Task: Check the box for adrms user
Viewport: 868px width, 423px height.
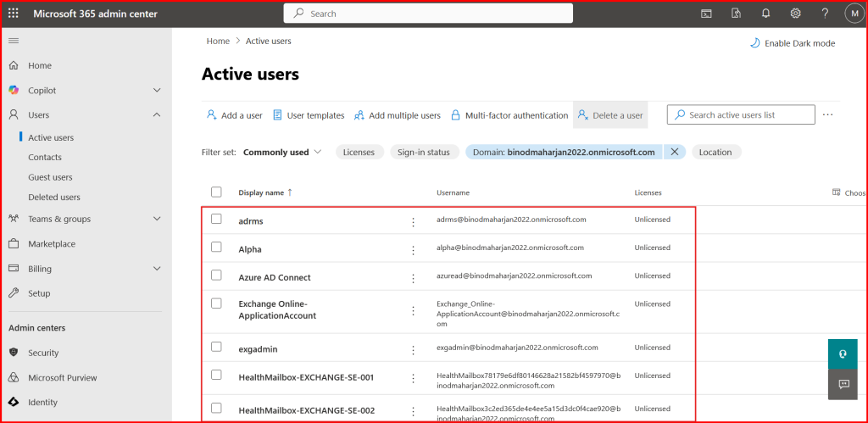Action: (x=216, y=219)
